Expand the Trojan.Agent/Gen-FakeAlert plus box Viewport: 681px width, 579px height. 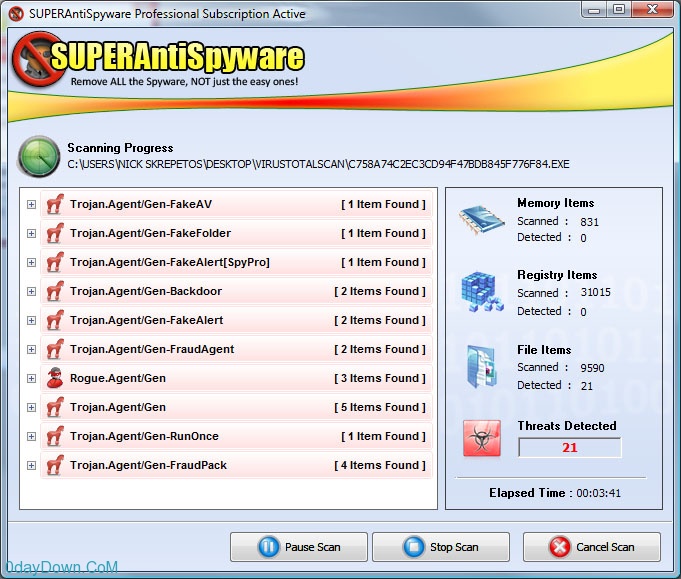(x=31, y=320)
